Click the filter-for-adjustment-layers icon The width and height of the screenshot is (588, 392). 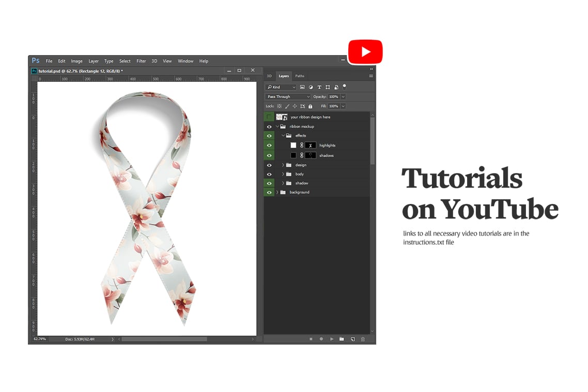point(311,87)
